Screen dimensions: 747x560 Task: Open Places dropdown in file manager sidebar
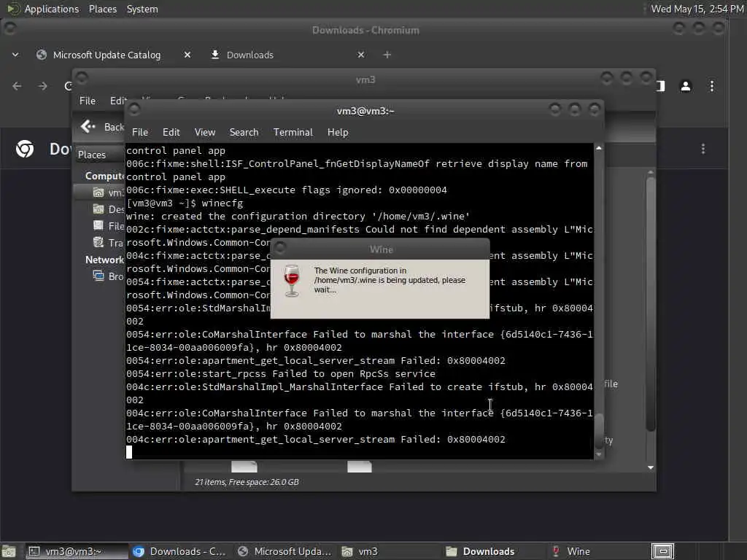98,155
